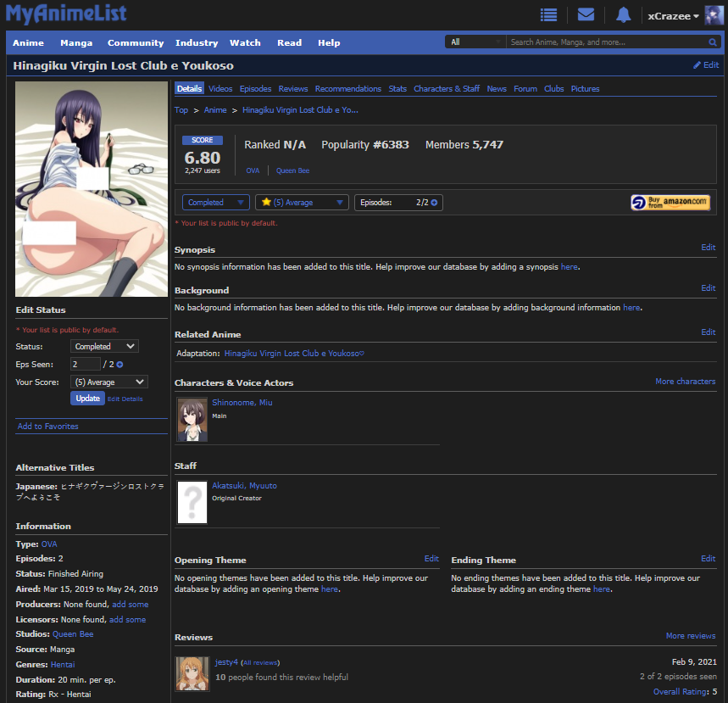
Task: Switch to the Recommendations tab
Action: [348, 89]
